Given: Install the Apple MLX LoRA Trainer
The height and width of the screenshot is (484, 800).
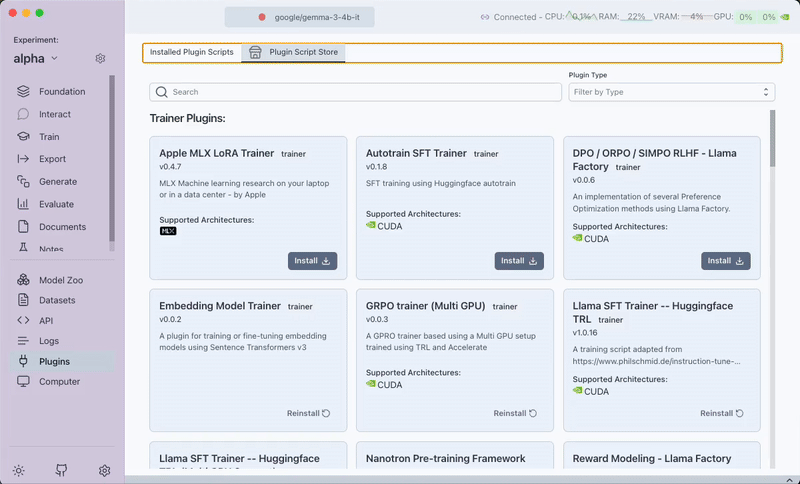Looking at the screenshot, I should click(x=312, y=261).
